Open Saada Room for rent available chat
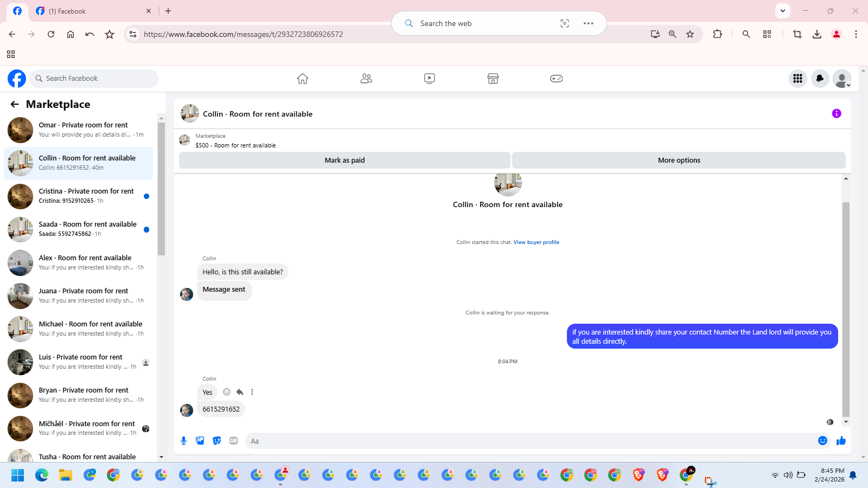 [79, 229]
